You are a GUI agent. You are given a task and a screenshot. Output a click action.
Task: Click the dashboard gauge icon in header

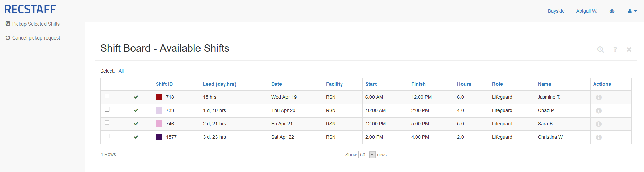612,11
